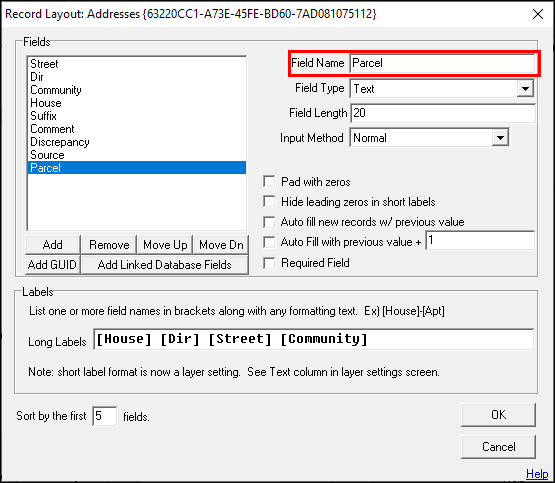Image resolution: width=555 pixels, height=483 pixels.
Task: Click the Add field button
Action: [53, 245]
